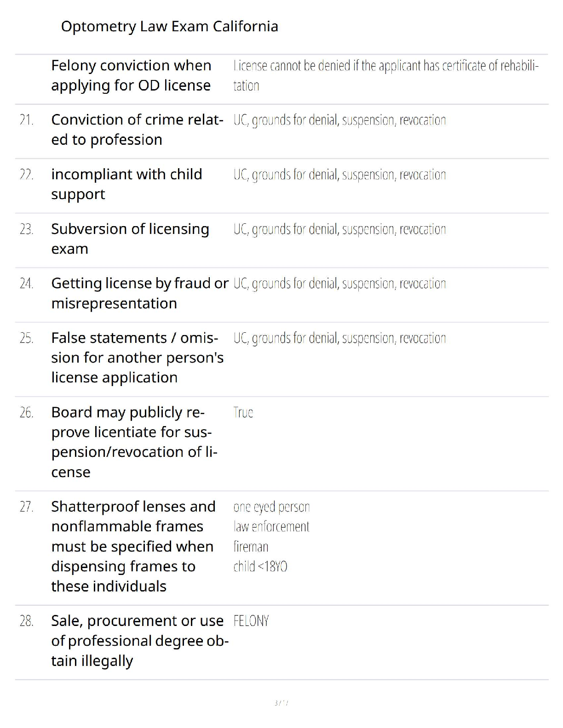Click the definition next to row 25
Image resolution: width=563 pixels, height=728 pixels.
tap(339, 338)
